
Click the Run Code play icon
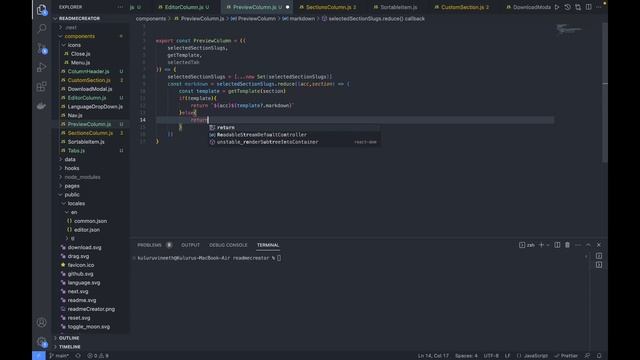pyautogui.click(x=557, y=7)
